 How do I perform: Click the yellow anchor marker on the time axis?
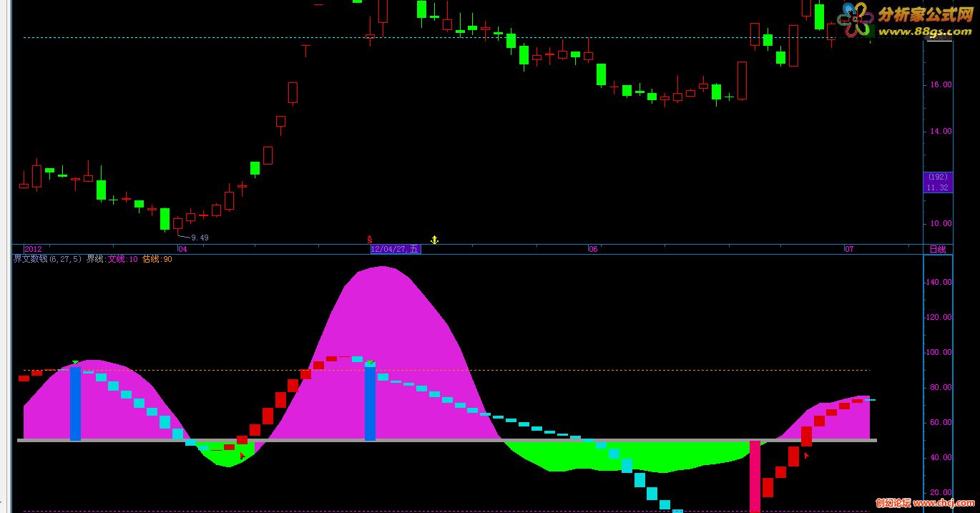[433, 239]
